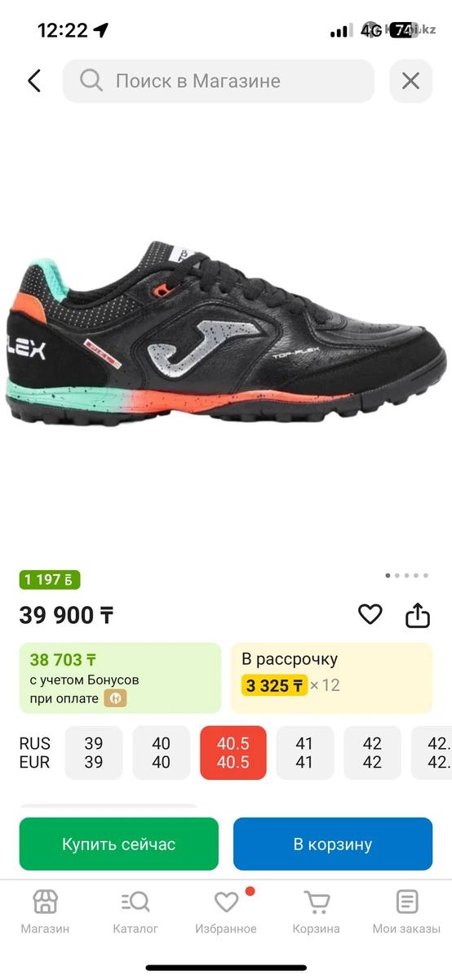Focus the Поиск в Магазине search field
Image resolution: width=452 pixels, height=980 pixels.
[x=219, y=81]
